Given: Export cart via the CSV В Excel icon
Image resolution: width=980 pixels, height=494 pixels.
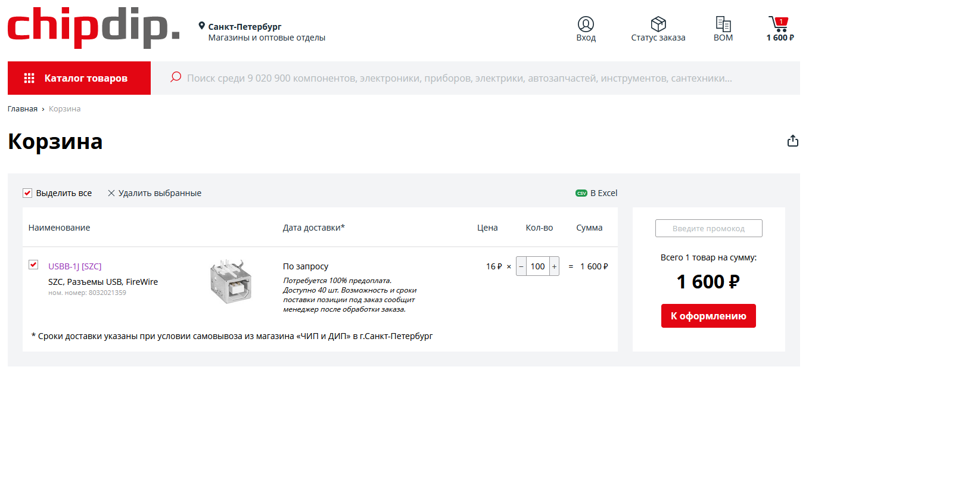Looking at the screenshot, I should pyautogui.click(x=581, y=193).
